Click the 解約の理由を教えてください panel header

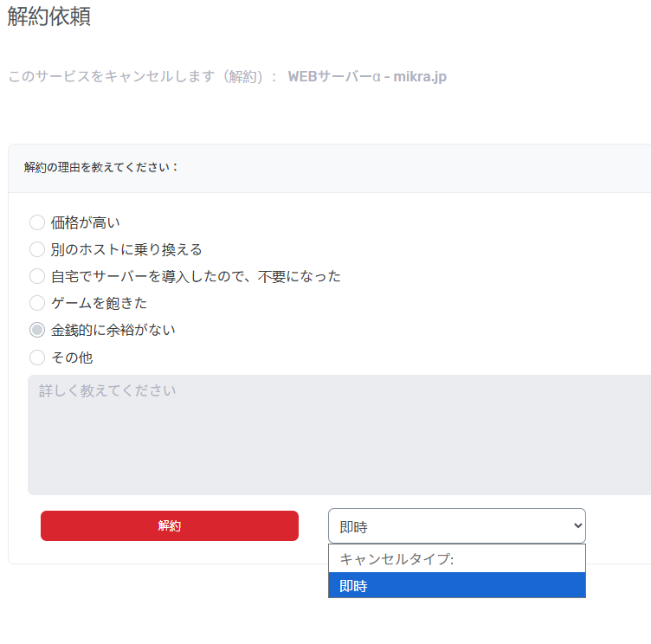(x=101, y=167)
